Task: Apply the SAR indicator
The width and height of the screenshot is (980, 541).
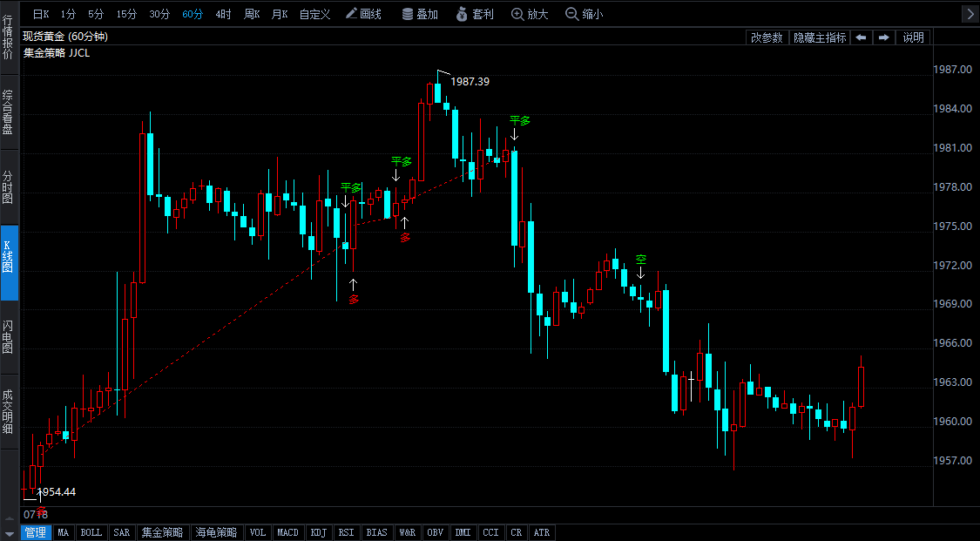Action: tap(121, 532)
